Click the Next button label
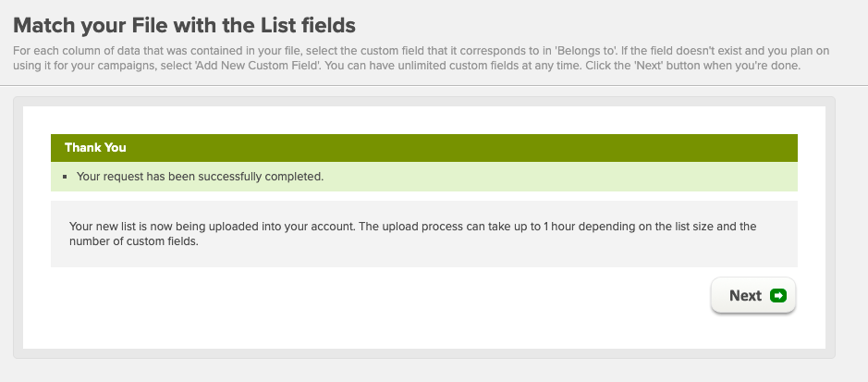868x382 pixels. click(x=745, y=296)
